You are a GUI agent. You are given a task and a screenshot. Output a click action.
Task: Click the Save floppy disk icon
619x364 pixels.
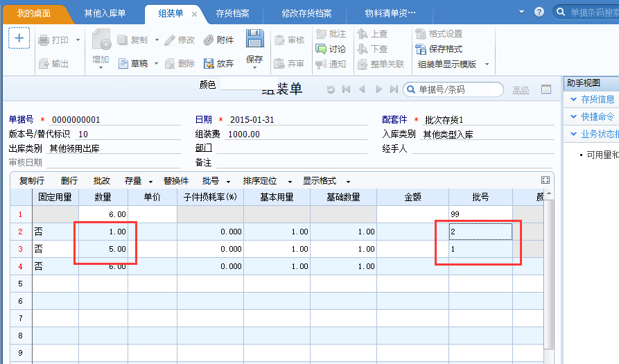(x=254, y=39)
